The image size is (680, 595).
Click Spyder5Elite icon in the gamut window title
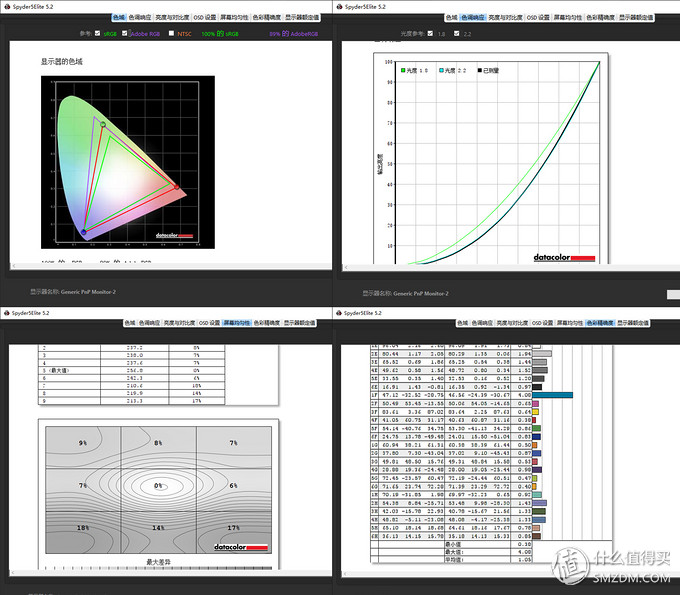[5, 6]
